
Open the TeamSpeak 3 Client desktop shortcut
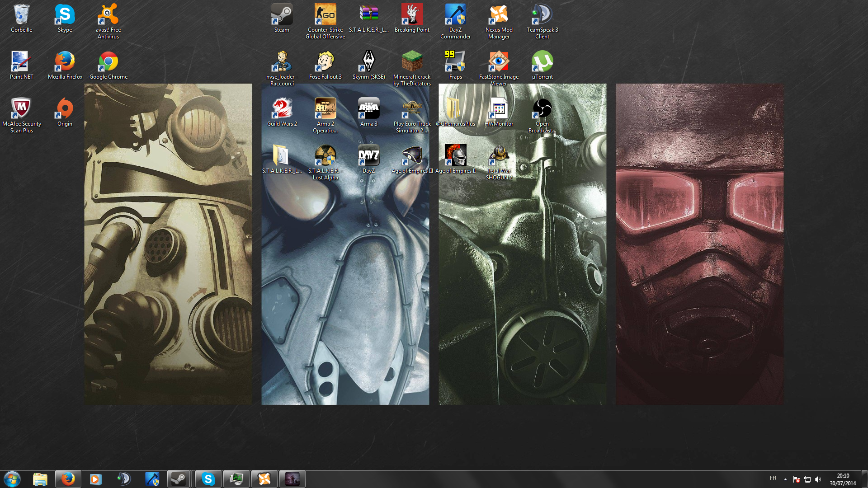pos(542,21)
